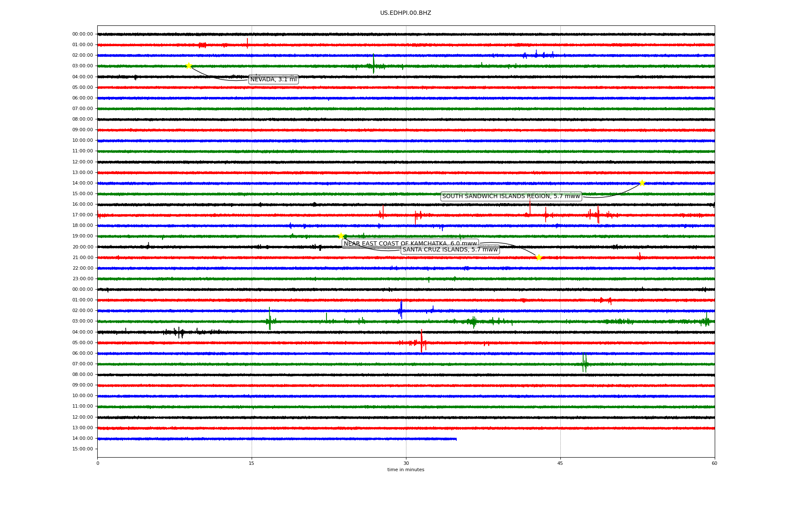Click the 'time in minutes' axis label

(x=406, y=470)
